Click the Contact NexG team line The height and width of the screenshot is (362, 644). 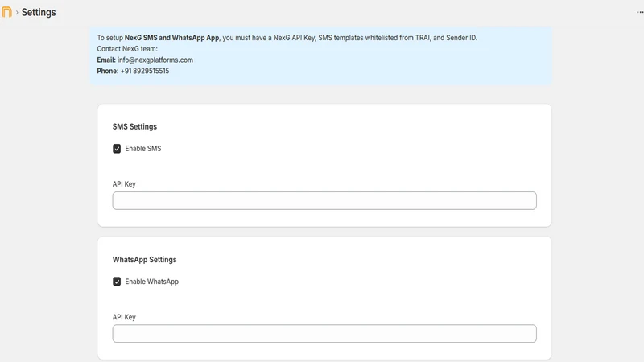point(127,49)
